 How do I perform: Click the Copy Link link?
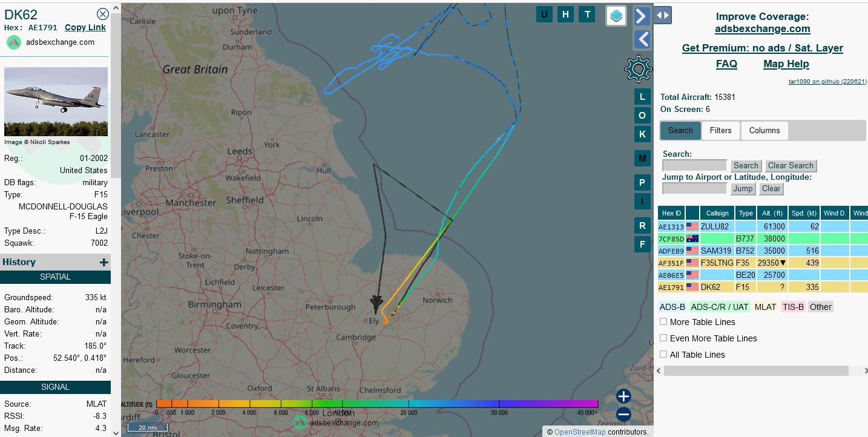click(x=85, y=27)
